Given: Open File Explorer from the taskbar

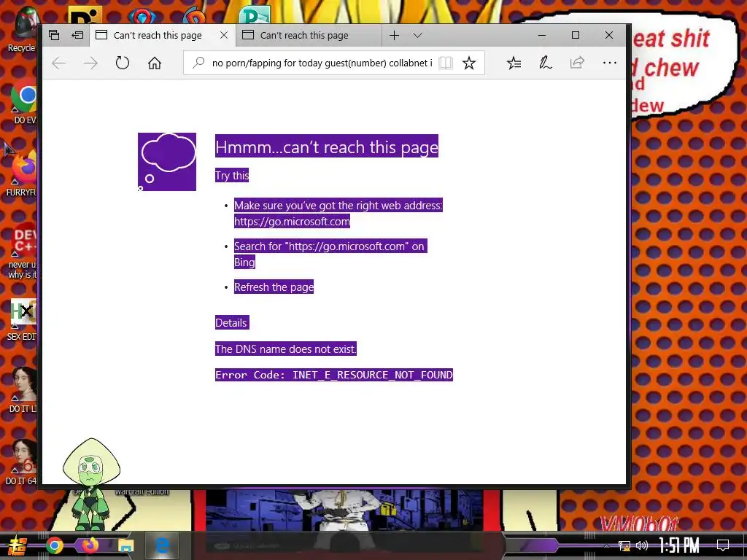Looking at the screenshot, I should coord(125,545).
